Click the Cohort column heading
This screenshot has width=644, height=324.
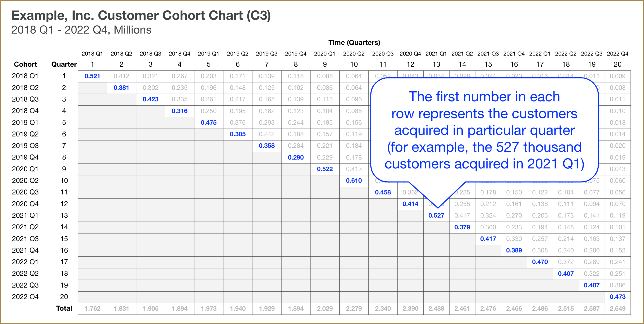coord(25,64)
